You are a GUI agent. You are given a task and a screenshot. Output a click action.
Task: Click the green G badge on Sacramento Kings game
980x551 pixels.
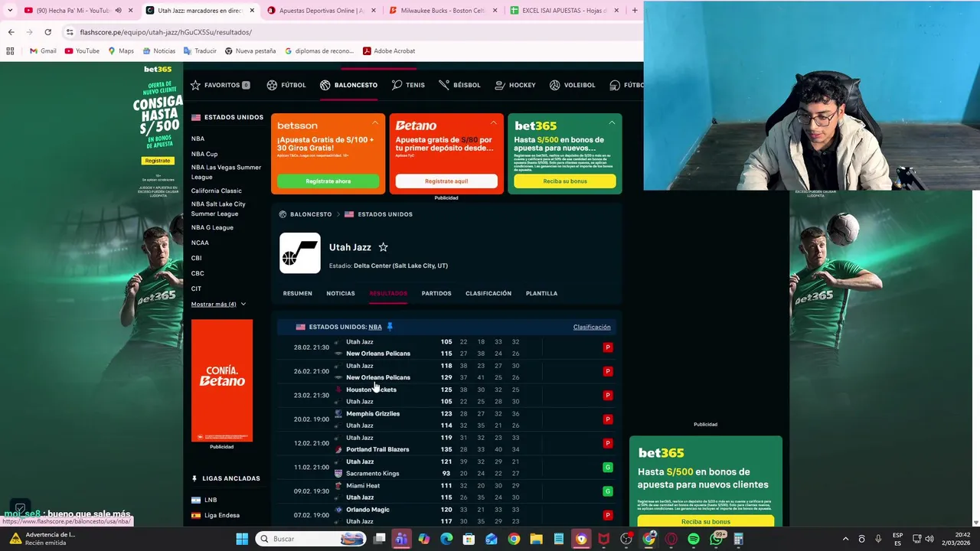608,467
